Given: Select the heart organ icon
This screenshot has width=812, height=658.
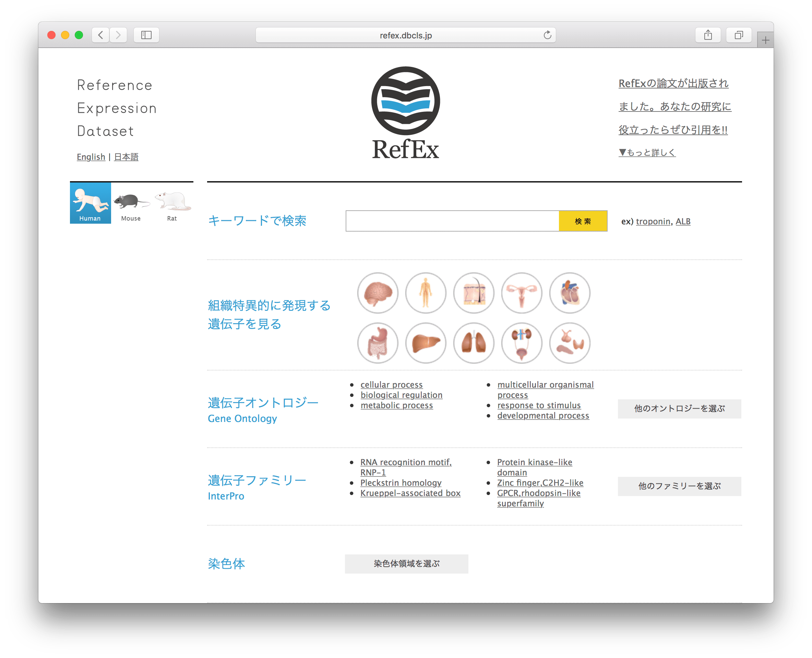Looking at the screenshot, I should (570, 293).
